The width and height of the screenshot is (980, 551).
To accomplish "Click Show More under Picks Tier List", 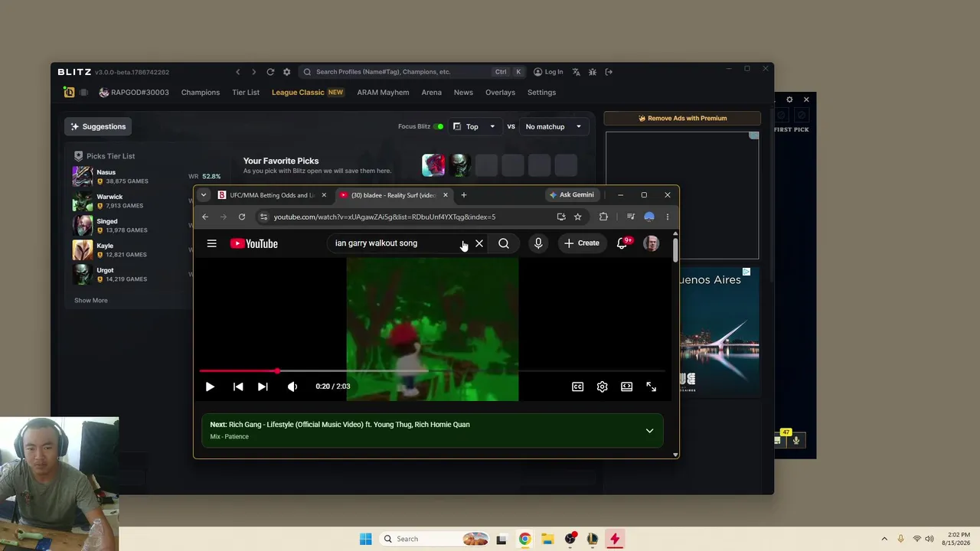I will click(91, 301).
